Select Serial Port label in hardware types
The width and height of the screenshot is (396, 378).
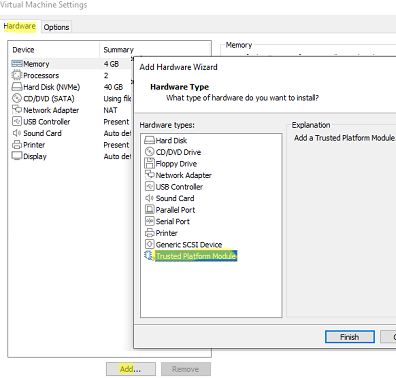click(x=173, y=221)
